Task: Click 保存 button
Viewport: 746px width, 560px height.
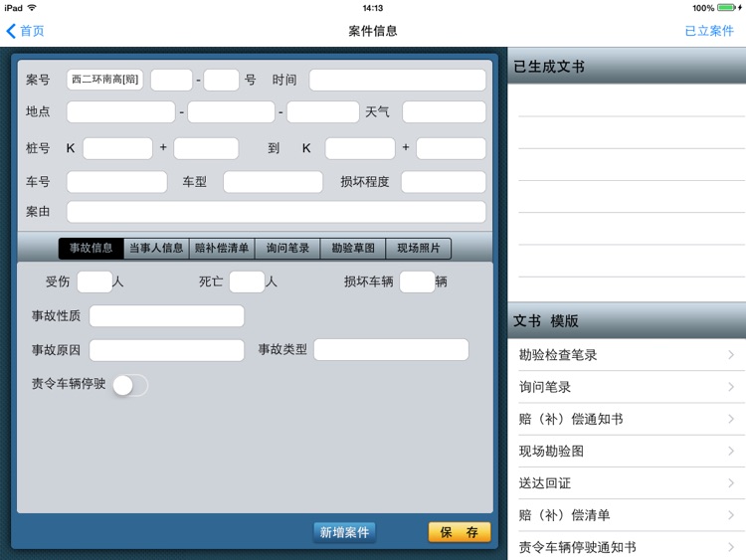Action: [x=460, y=532]
